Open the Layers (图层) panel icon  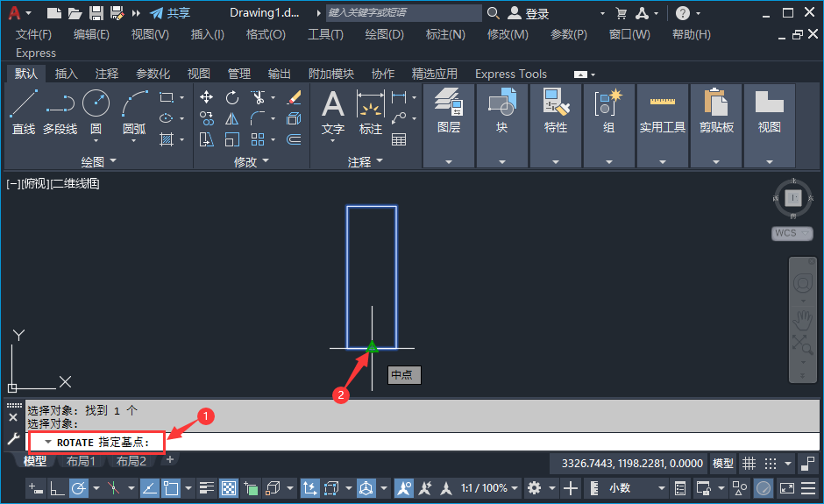tap(448, 110)
